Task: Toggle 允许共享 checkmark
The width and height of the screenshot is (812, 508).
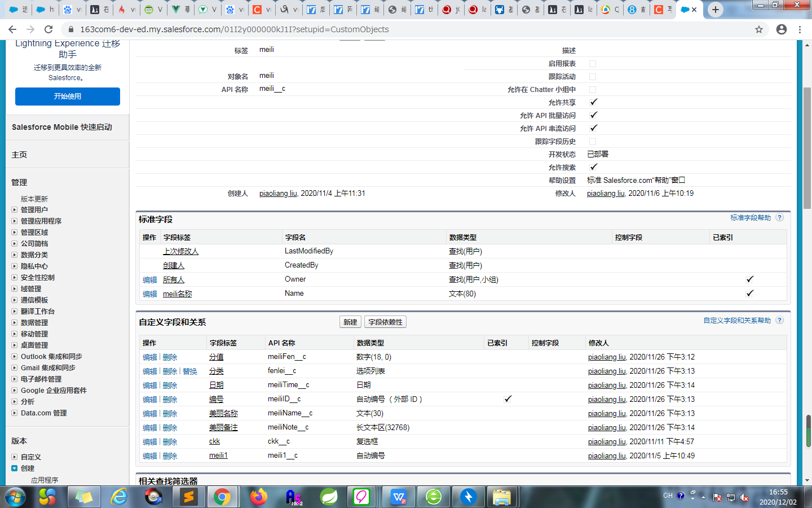Action: point(593,102)
